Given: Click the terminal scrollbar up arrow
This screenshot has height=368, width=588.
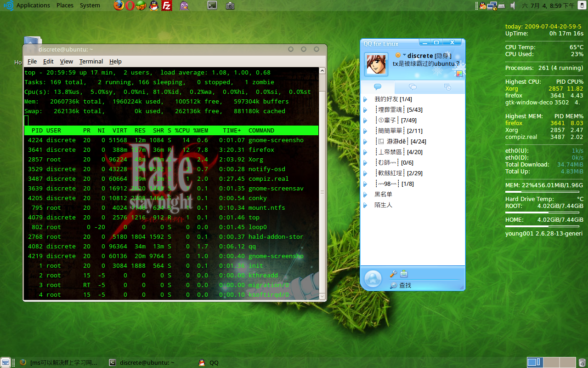Looking at the screenshot, I should coord(322,71).
